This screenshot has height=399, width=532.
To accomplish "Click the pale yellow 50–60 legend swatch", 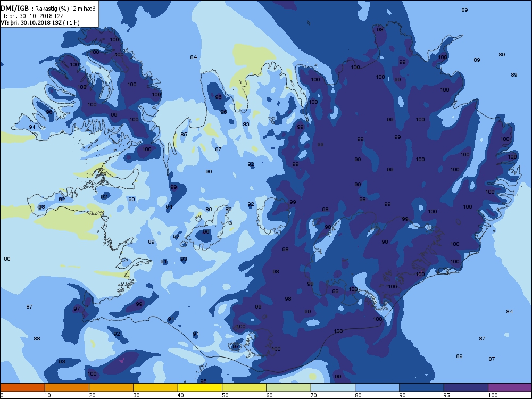I will (x=244, y=387).
